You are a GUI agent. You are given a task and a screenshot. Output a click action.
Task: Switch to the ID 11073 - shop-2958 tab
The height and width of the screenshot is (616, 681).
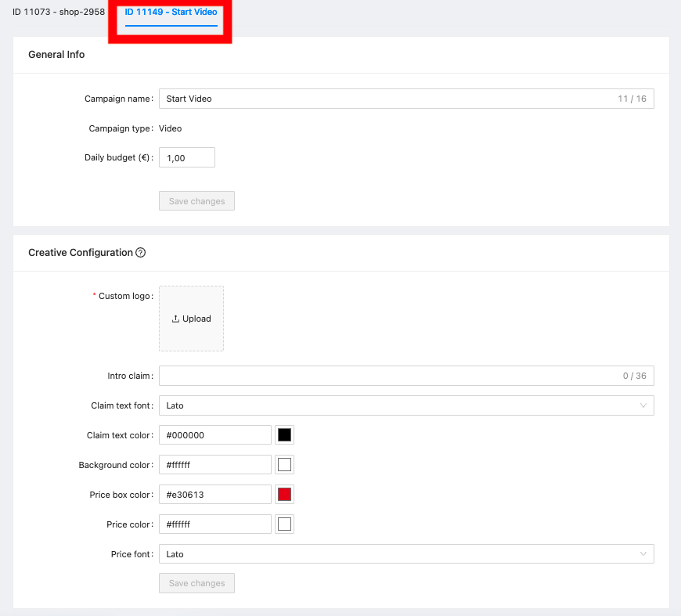[x=59, y=12]
